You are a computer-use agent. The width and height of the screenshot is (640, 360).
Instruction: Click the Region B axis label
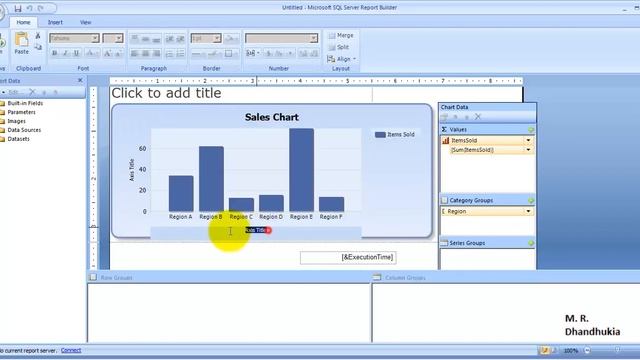(x=211, y=217)
